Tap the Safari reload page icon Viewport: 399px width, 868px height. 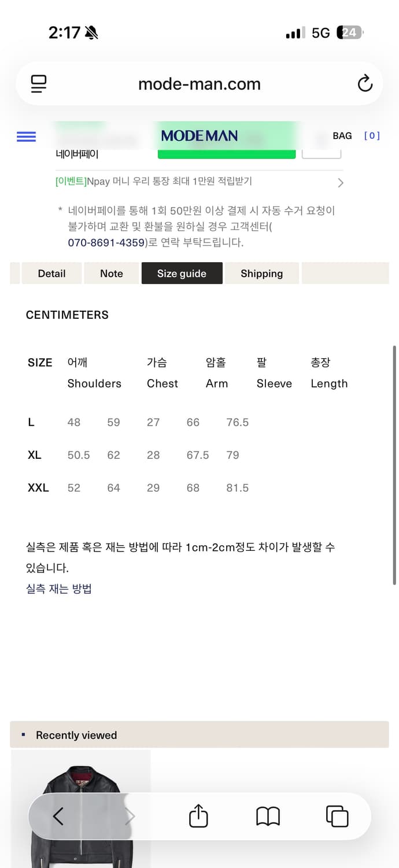coord(365,84)
